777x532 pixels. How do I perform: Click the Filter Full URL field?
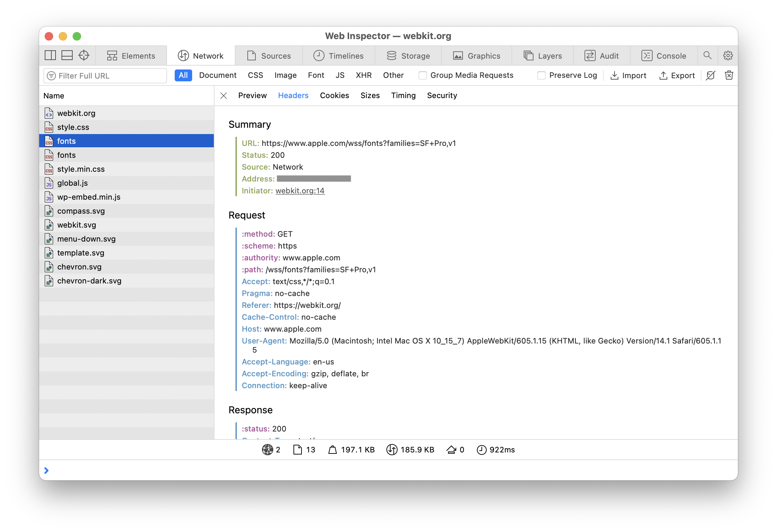pos(104,75)
